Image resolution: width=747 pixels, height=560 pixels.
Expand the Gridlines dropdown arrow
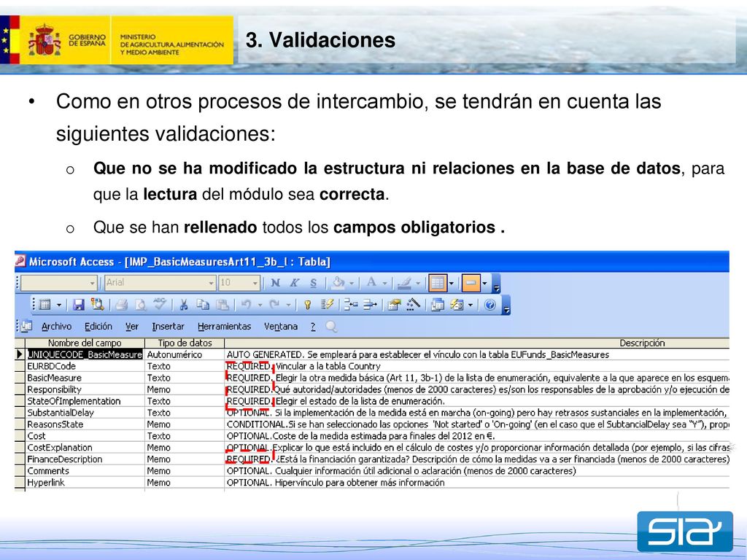pos(451,284)
